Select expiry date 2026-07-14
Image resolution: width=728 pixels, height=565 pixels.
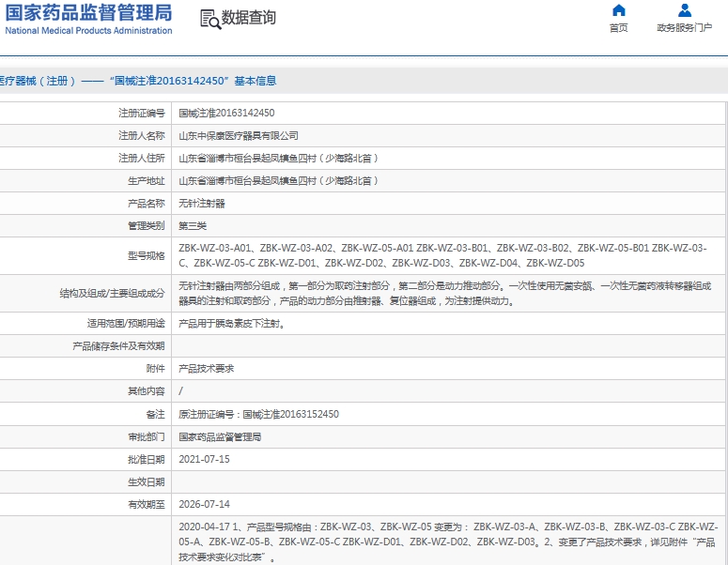click(204, 505)
